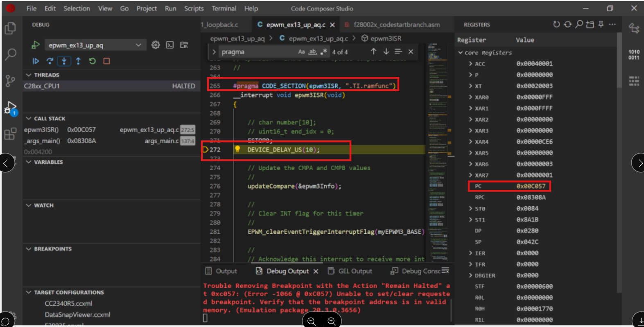Screen dimensions: 644x327
Task: Expand the DBGIER register row
Action: point(471,275)
